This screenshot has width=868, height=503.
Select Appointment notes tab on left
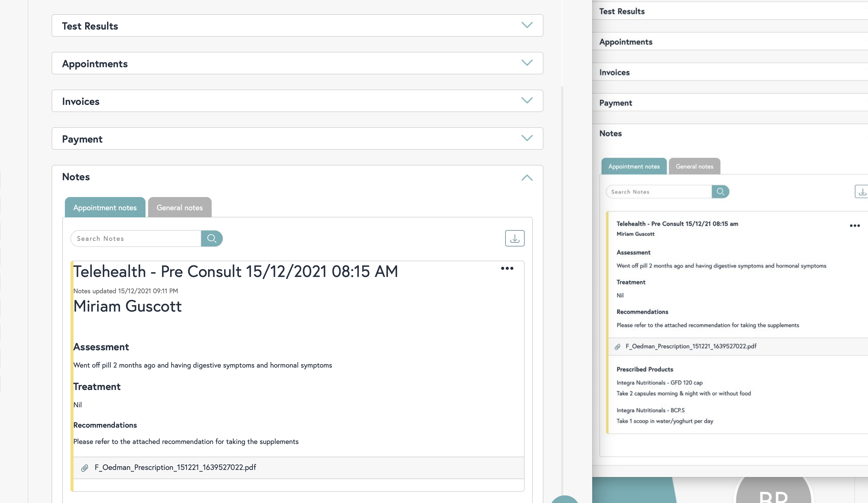pos(105,207)
